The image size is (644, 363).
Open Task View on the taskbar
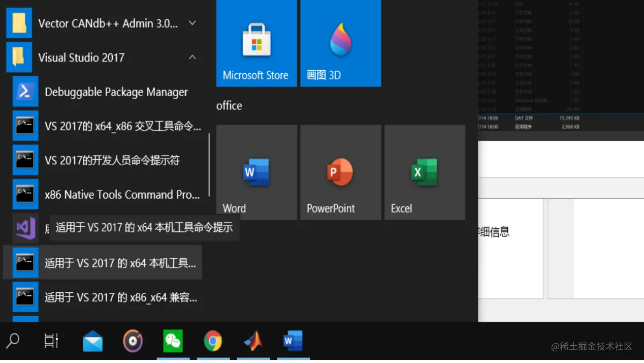(50, 341)
